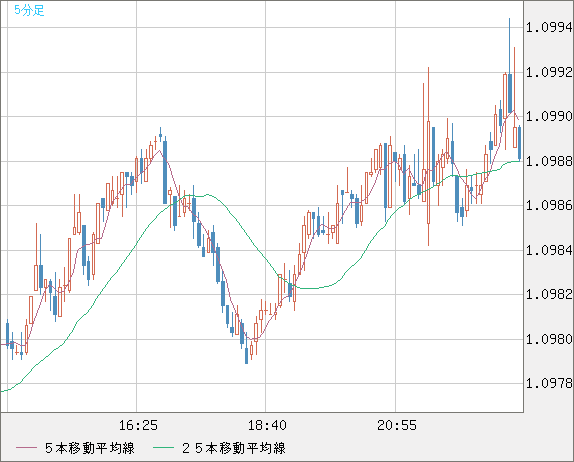
Task: Click the green 25-period moving average legend swatch
Action: coord(163,448)
